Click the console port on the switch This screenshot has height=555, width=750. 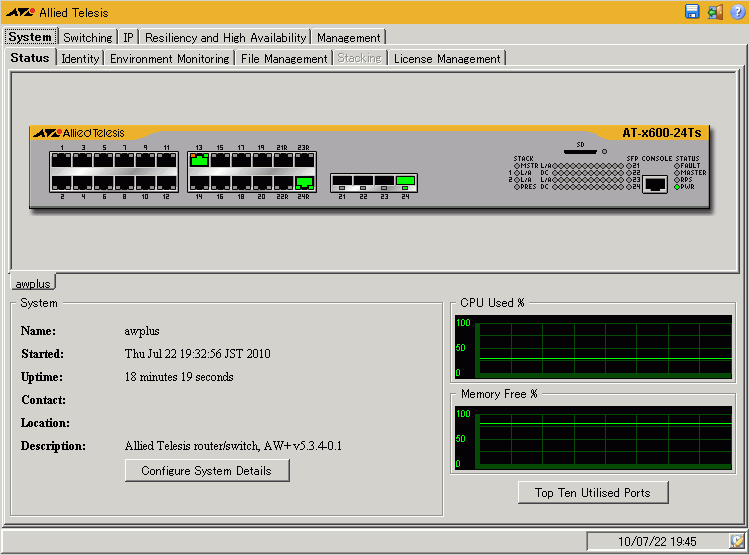655,184
